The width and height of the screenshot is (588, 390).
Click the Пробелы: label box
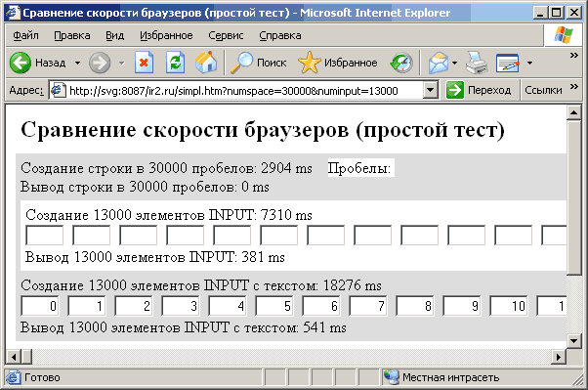pos(360,168)
